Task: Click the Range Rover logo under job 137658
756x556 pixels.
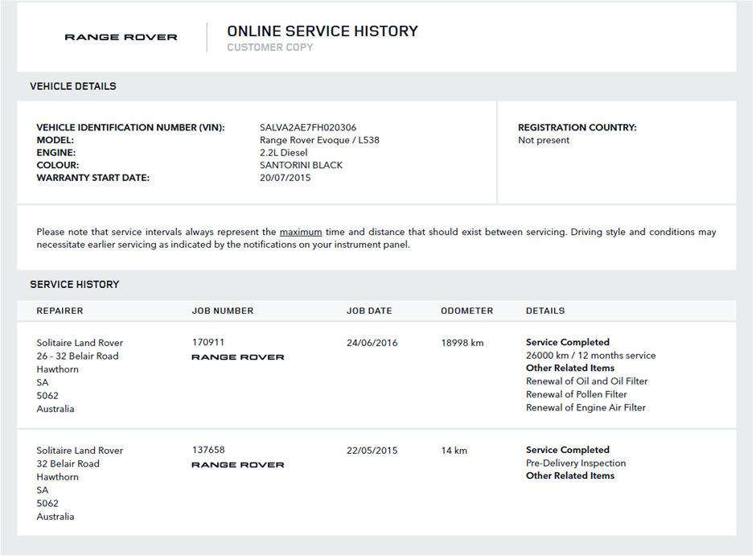Action: (x=237, y=465)
